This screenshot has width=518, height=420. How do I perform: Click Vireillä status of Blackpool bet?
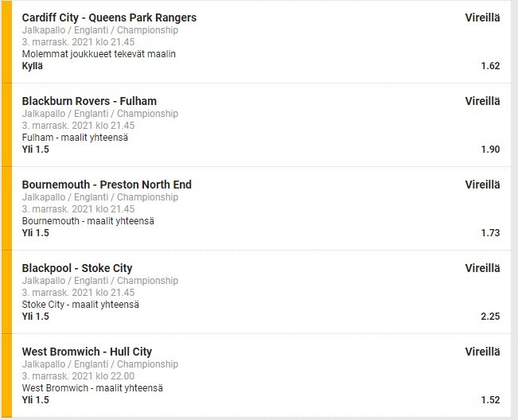pos(482,268)
